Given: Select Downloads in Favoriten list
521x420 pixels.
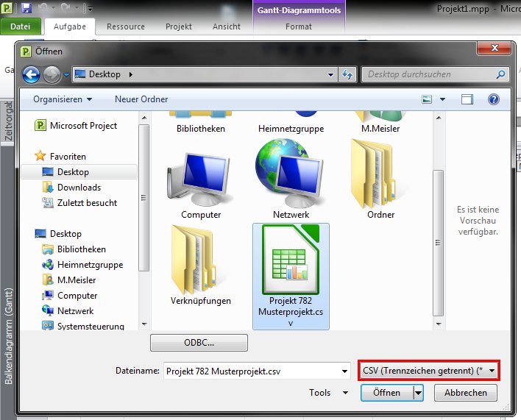Looking at the screenshot, I should point(79,188).
